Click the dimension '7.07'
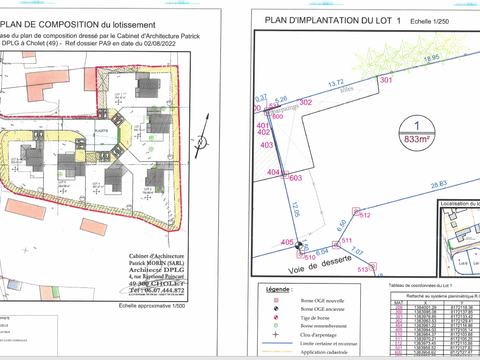480x360 pixels. [357, 251]
